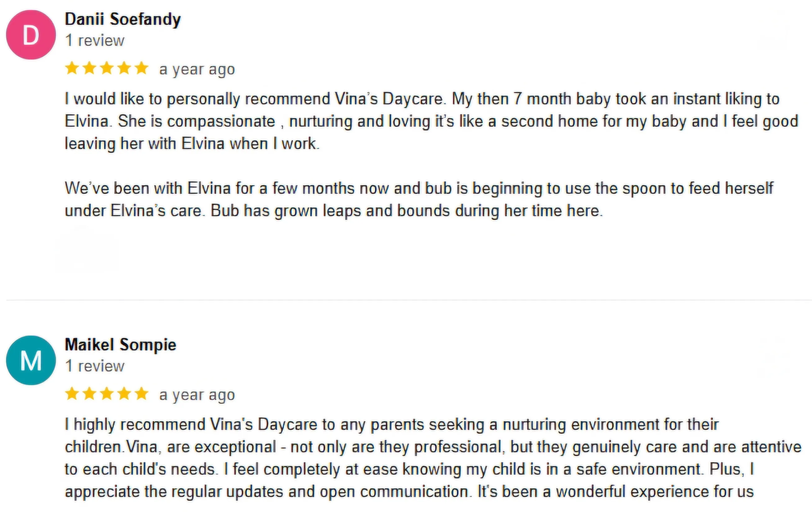Screen dimensions: 812x512
Task: Click "a year ago" on Maikel's review
Action: [x=197, y=395]
